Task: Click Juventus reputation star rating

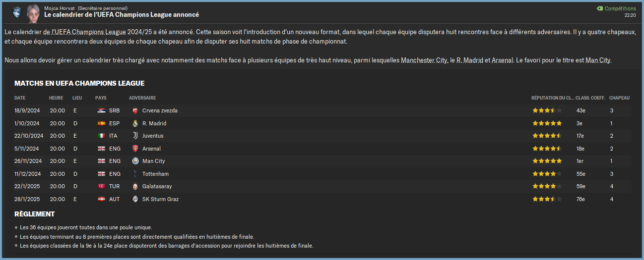Action: pyautogui.click(x=547, y=136)
